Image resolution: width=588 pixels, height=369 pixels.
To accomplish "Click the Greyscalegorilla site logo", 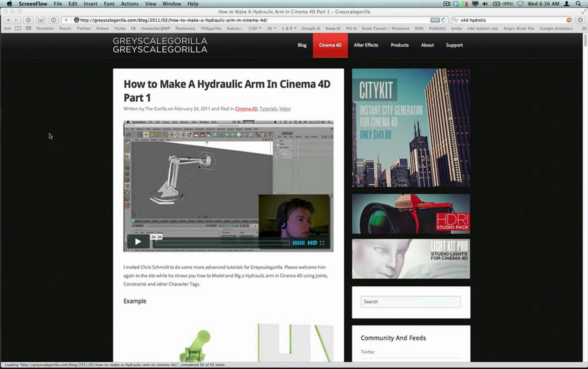I will [160, 45].
